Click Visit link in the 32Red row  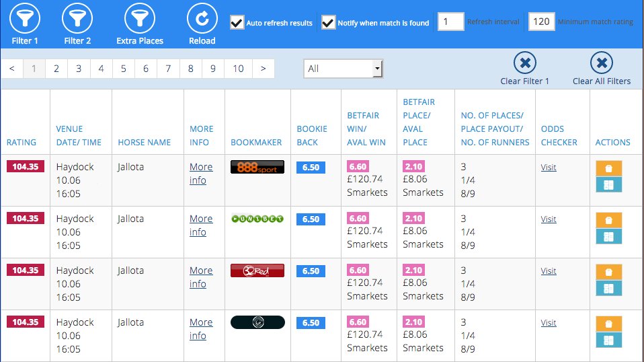[549, 271]
